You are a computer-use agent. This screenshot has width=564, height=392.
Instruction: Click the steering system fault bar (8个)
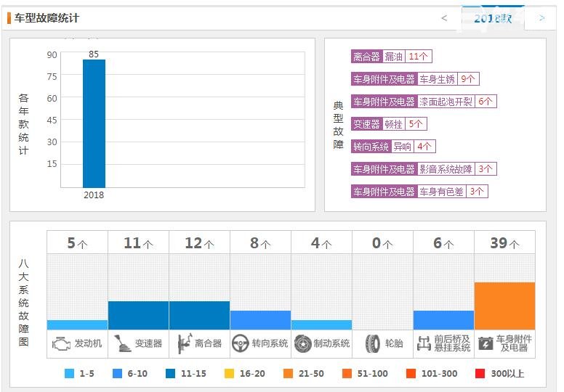[260, 320]
